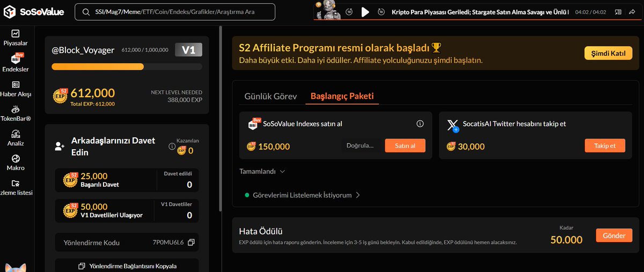The height and width of the screenshot is (272, 644).
Task: Click Doğrula to verify index purchase
Action: point(361,145)
